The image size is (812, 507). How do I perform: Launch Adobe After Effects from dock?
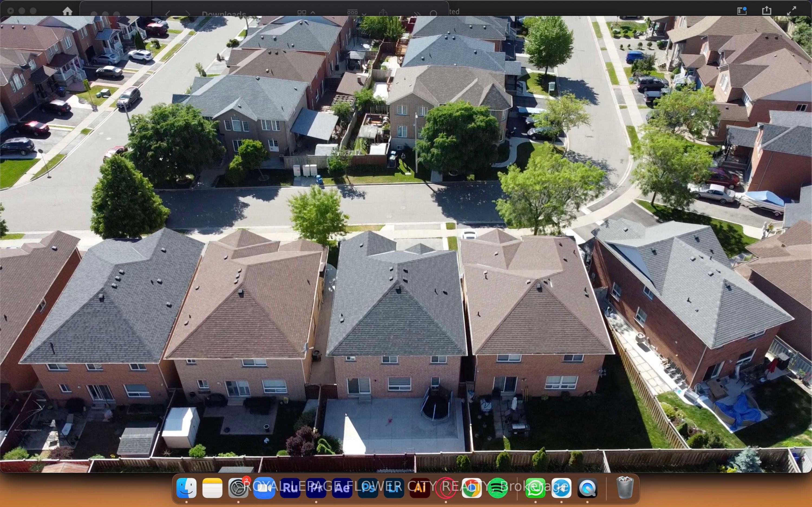pyautogui.click(x=342, y=488)
